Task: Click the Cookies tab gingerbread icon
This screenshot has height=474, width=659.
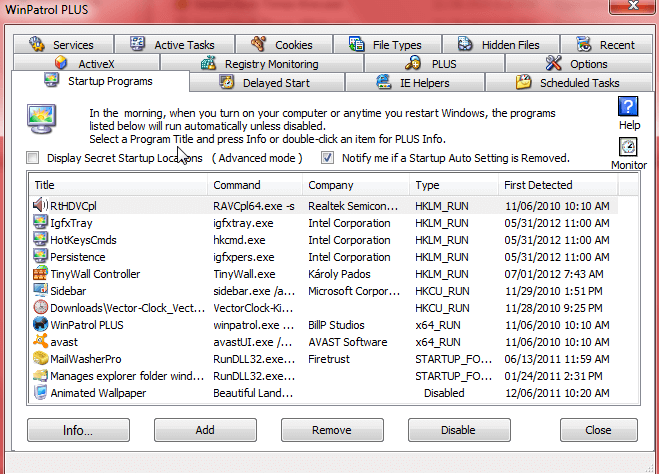Action: tap(258, 44)
